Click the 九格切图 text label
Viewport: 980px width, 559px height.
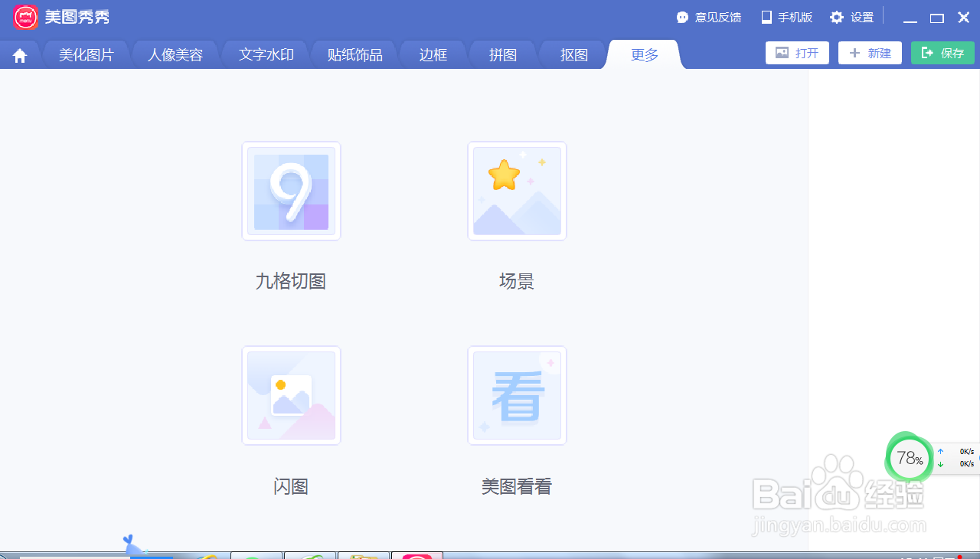pos(291,281)
